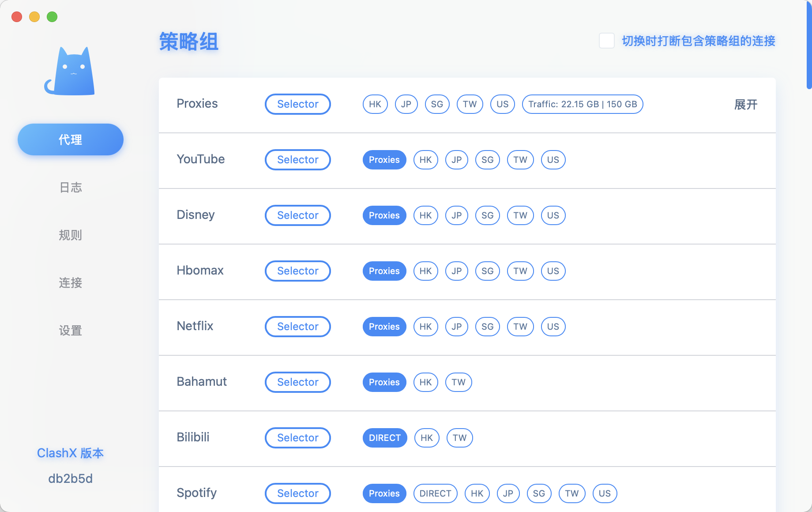Click the ClashX 版本 label
Viewport: 812px width, 512px height.
(71, 453)
